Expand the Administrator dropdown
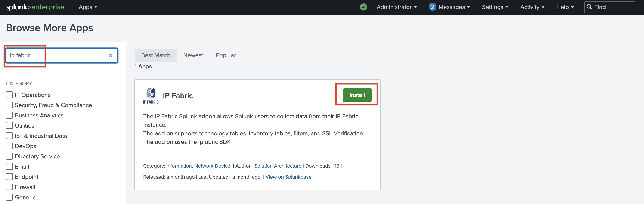This screenshot has width=644, height=204. (x=396, y=7)
